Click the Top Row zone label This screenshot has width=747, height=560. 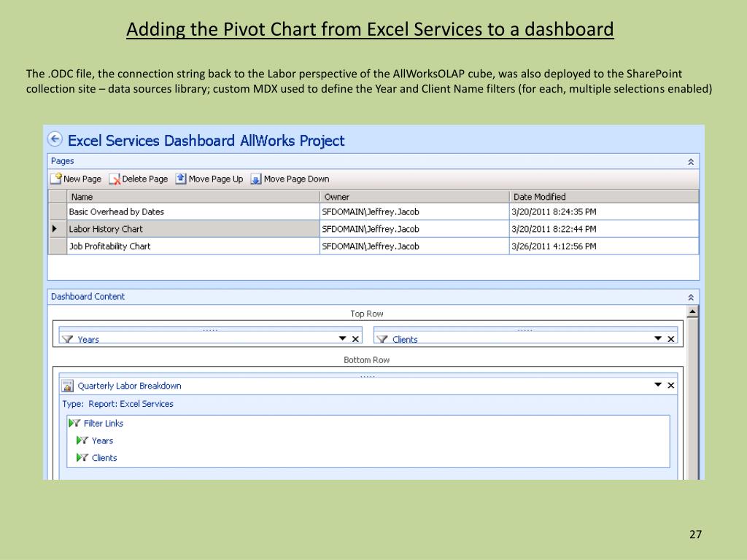point(367,314)
